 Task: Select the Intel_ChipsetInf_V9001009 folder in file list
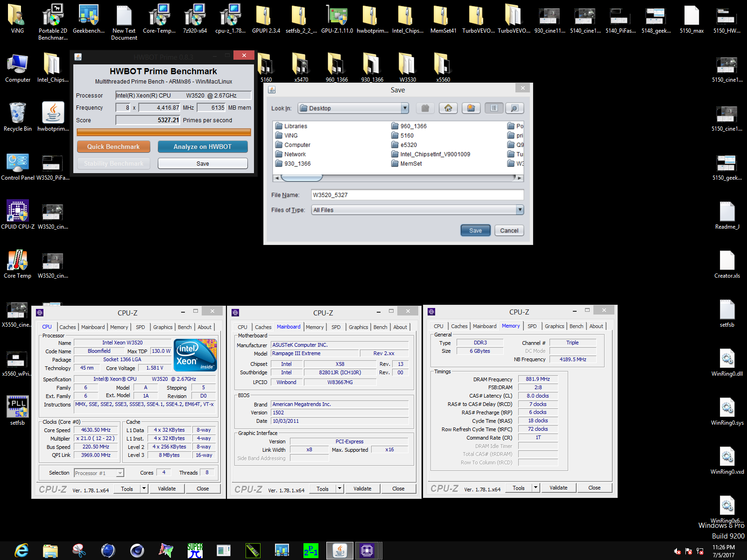point(430,154)
